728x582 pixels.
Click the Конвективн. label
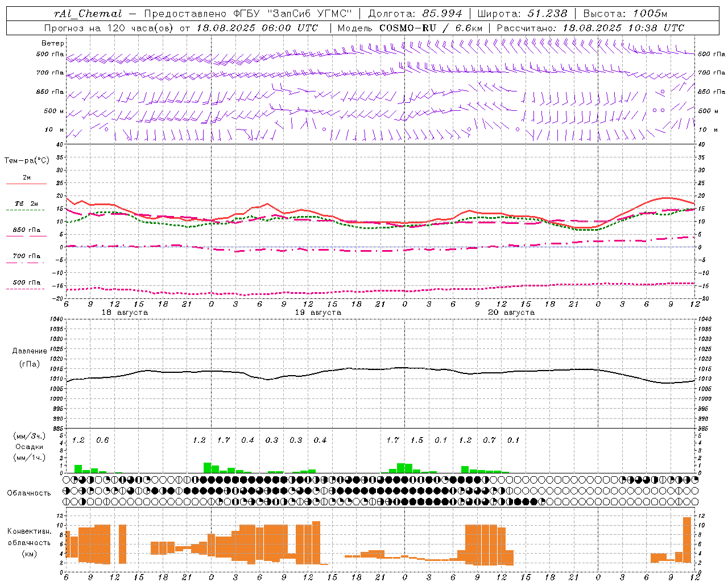30,531
